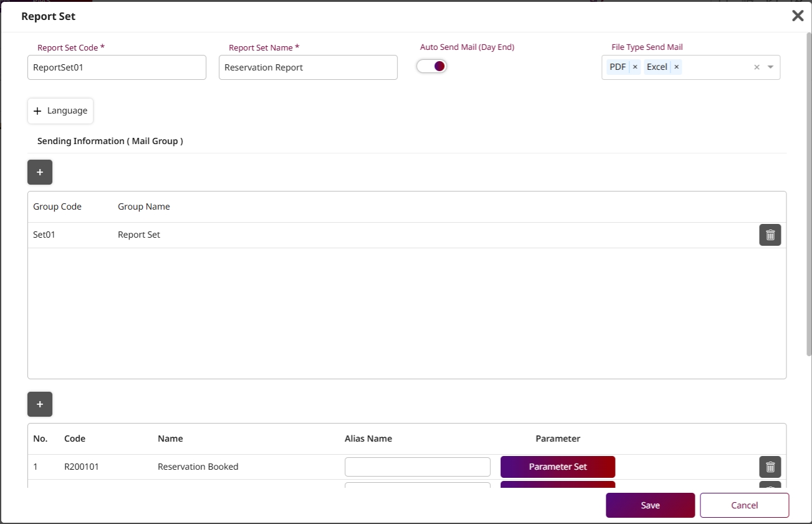
Task: Close the Report Set dialog
Action: pos(798,16)
